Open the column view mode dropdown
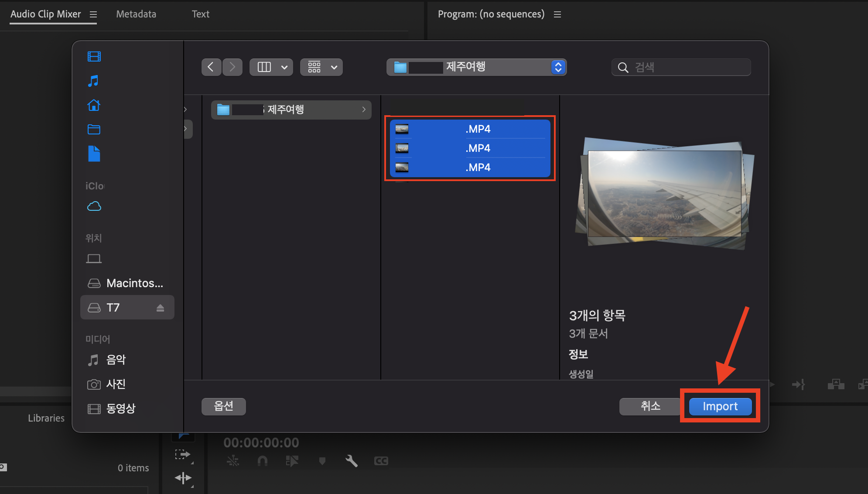 [x=284, y=67]
